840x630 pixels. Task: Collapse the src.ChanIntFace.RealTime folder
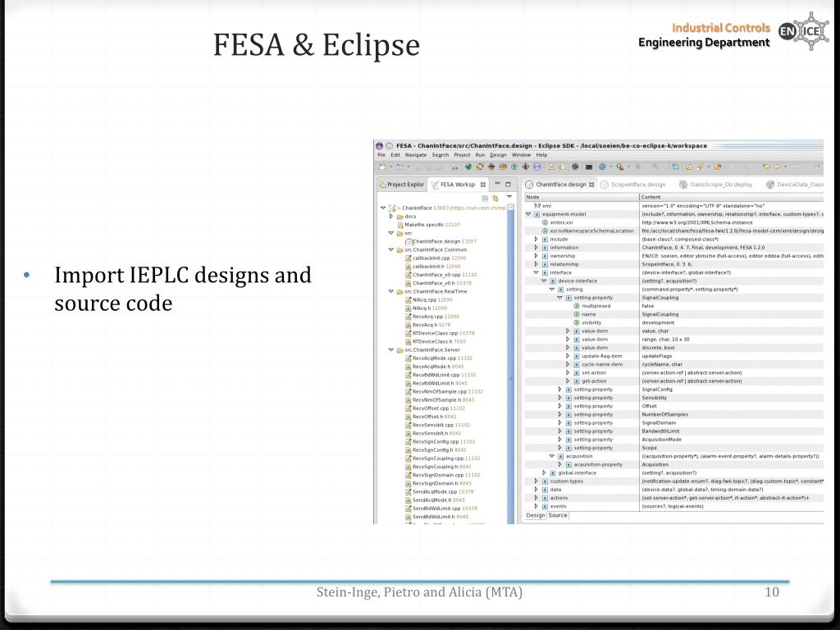tap(391, 291)
